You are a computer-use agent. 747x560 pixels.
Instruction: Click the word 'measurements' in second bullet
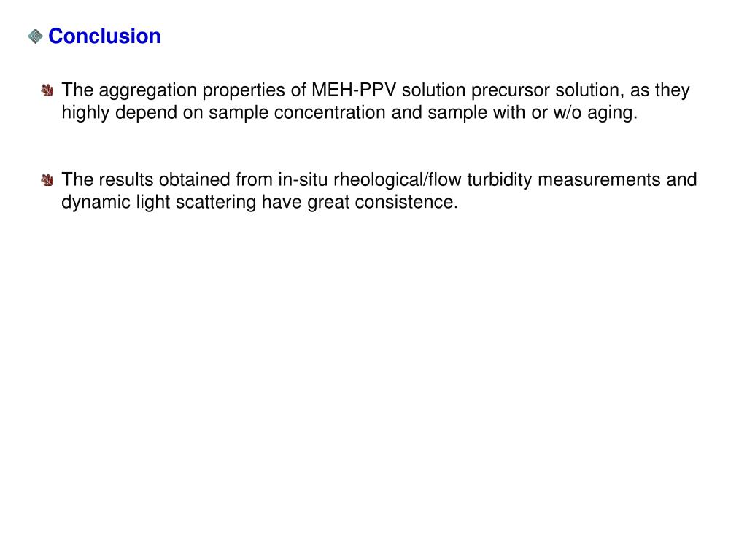click(600, 179)
